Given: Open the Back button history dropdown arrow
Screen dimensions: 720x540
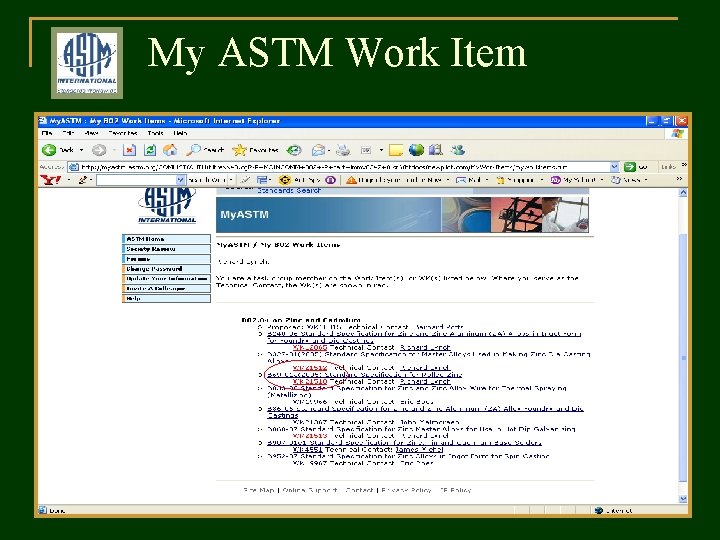Looking at the screenshot, I should [81, 150].
